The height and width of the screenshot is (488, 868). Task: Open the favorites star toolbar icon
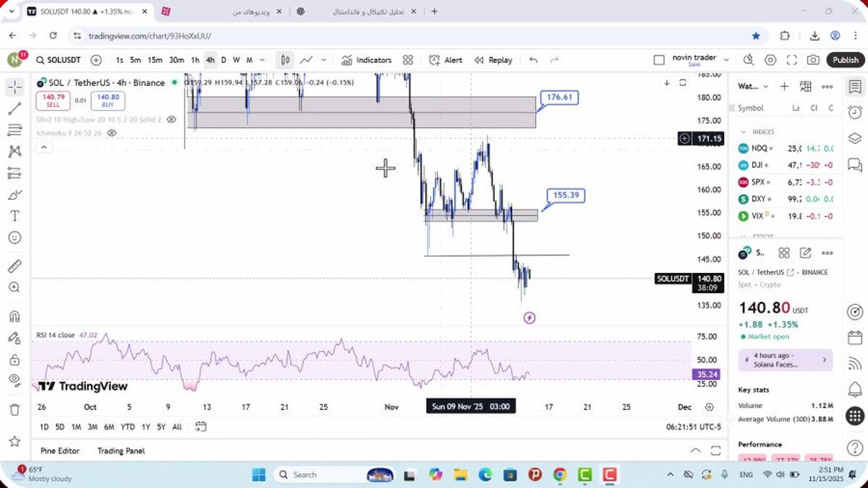pyautogui.click(x=14, y=441)
